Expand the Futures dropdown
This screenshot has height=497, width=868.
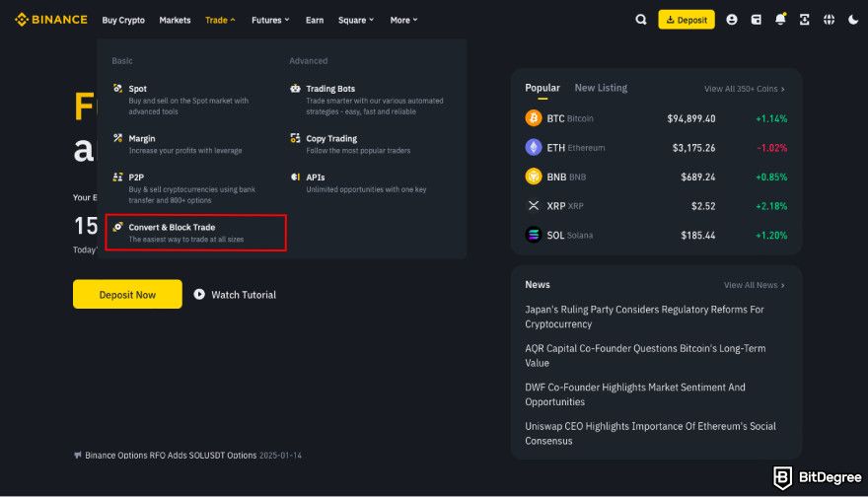(270, 20)
